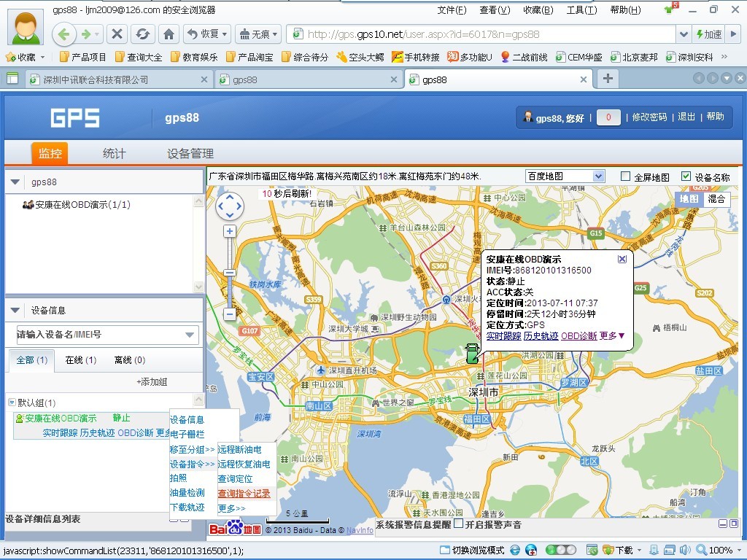Click the 加速 accelerate button
This screenshot has height=560, width=747.
[708, 34]
